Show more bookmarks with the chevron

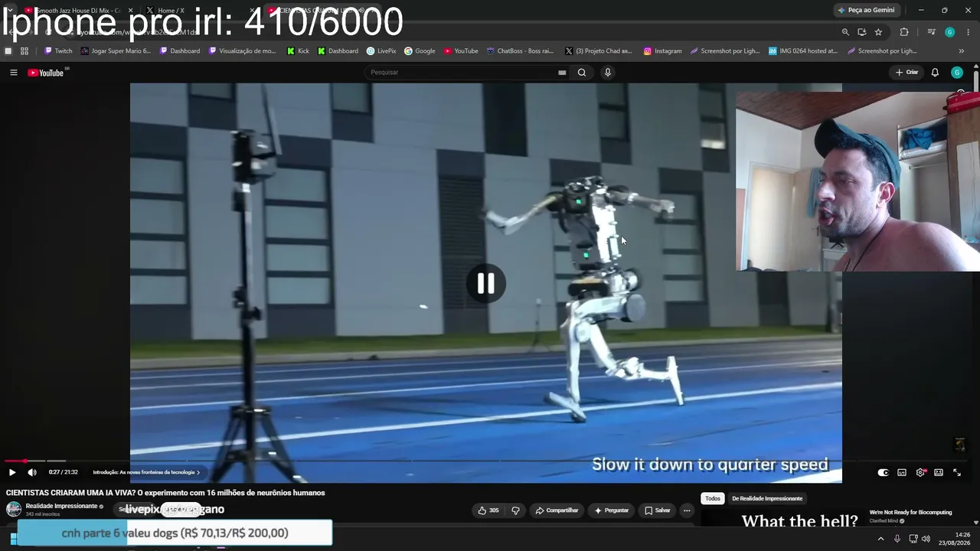click(x=962, y=51)
